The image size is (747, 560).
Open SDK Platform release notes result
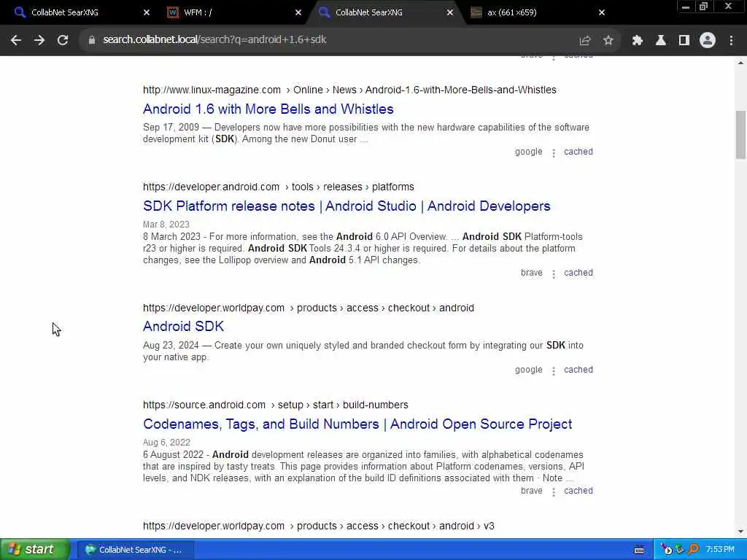(347, 206)
